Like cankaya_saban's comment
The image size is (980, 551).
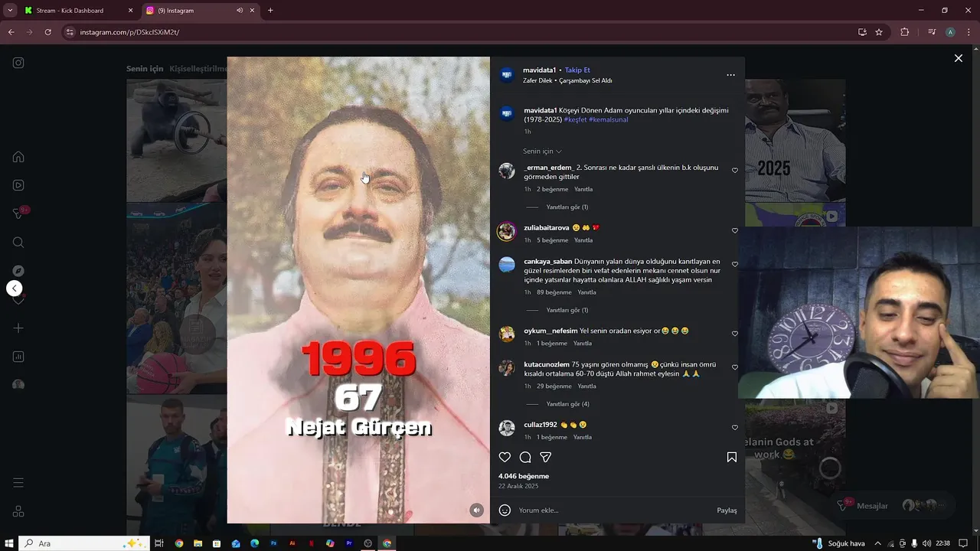coord(735,265)
